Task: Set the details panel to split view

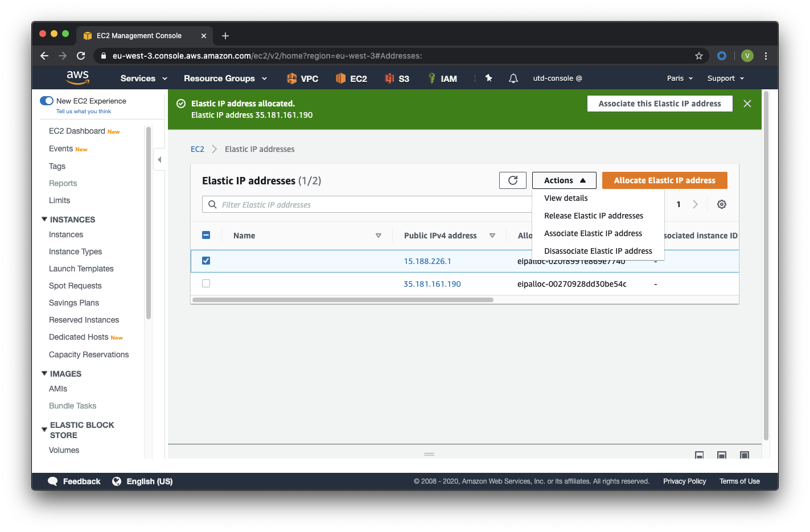Action: 722,455
